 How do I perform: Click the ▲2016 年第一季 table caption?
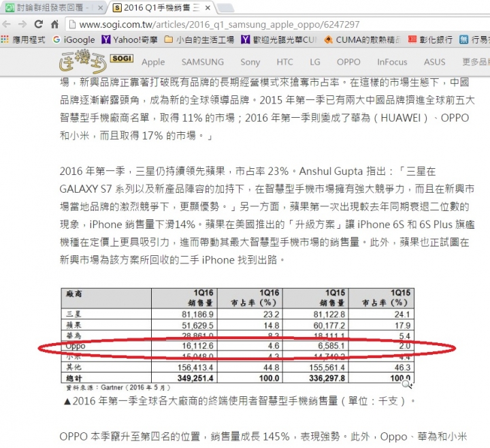coord(240,401)
